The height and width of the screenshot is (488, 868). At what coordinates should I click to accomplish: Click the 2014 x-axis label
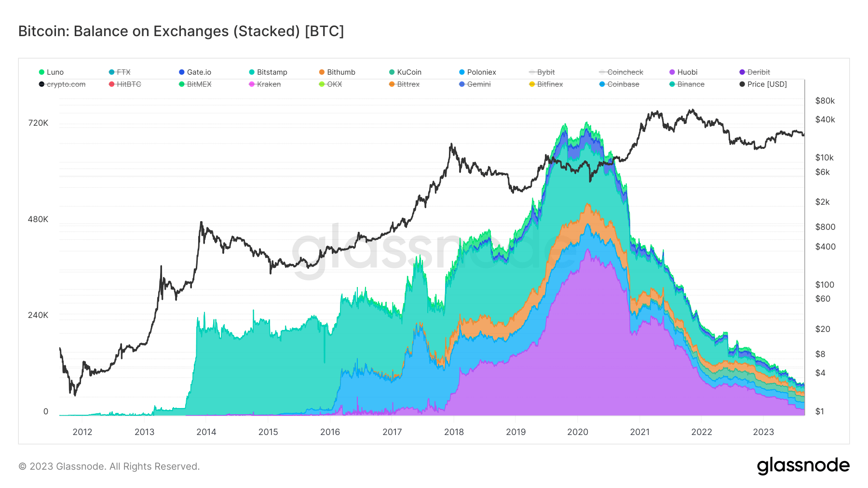pos(206,432)
